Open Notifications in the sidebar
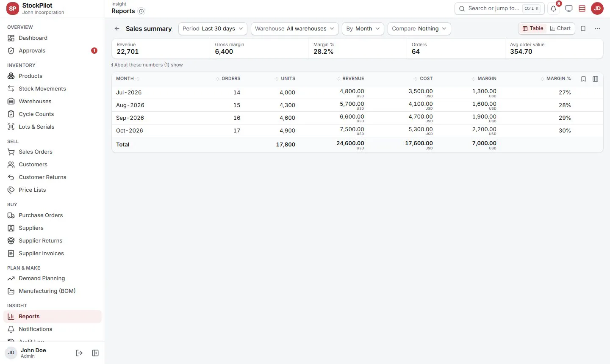 53,329
